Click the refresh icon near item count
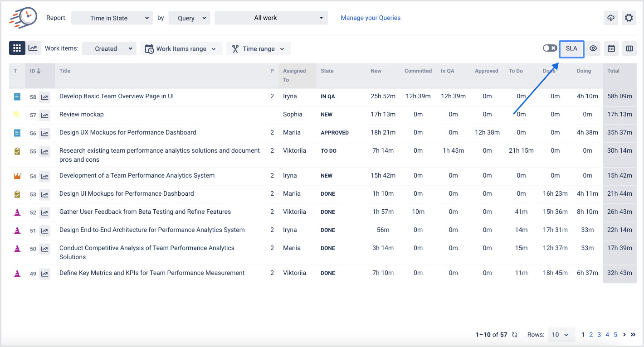The image size is (644, 347). [515, 335]
